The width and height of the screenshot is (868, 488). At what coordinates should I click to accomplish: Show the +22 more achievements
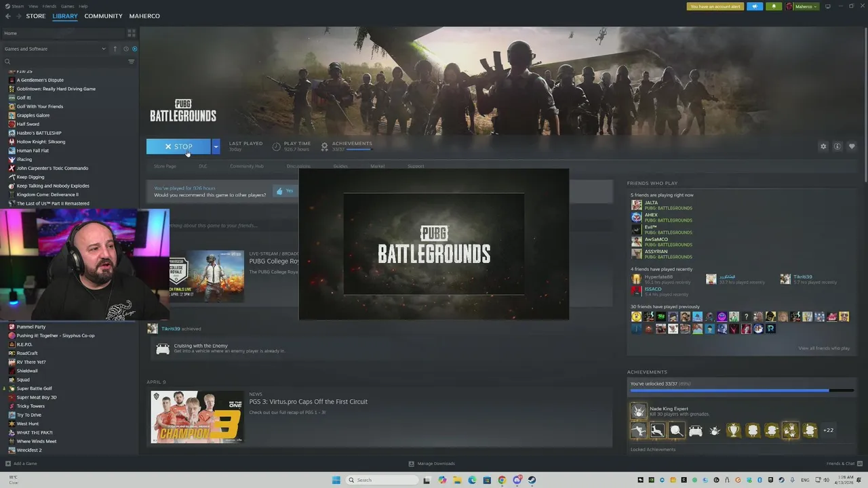[x=828, y=430]
